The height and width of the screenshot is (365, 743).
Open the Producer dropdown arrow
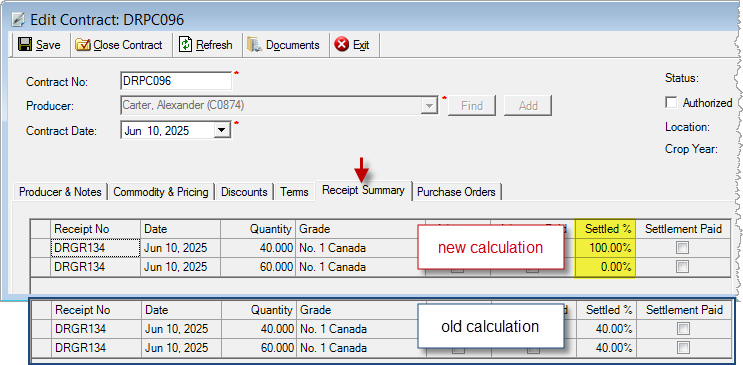point(429,106)
